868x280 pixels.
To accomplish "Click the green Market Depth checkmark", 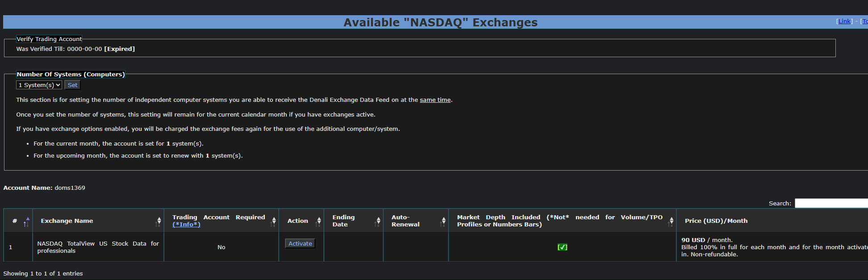I will tap(562, 247).
